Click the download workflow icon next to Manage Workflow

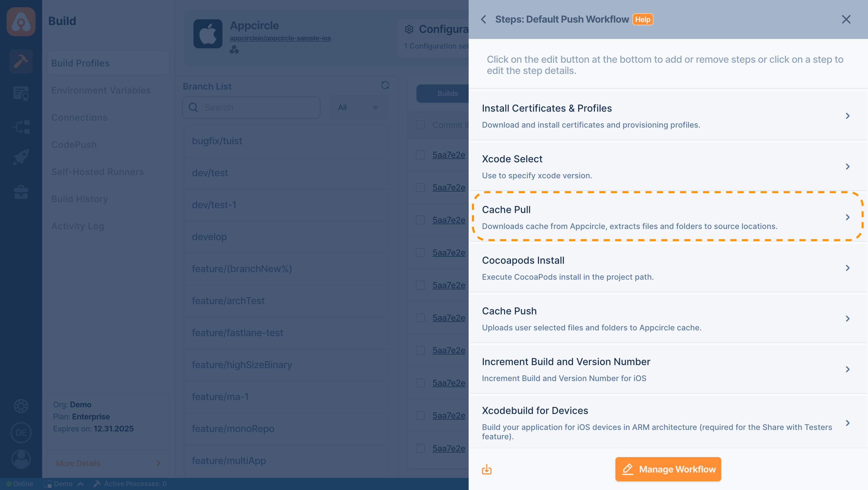[486, 469]
